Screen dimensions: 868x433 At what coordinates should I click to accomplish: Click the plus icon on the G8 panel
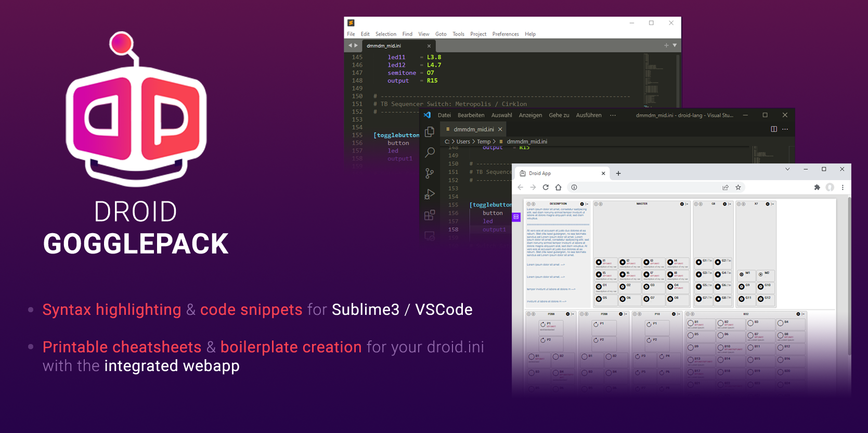(701, 204)
